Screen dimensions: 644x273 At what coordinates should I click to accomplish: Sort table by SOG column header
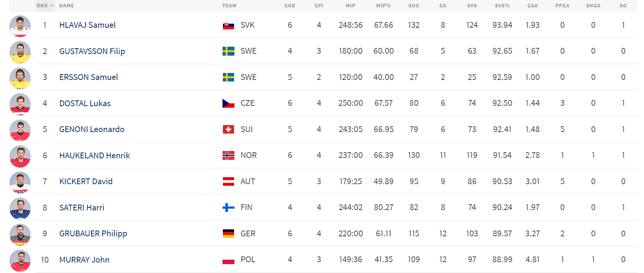[x=413, y=6]
